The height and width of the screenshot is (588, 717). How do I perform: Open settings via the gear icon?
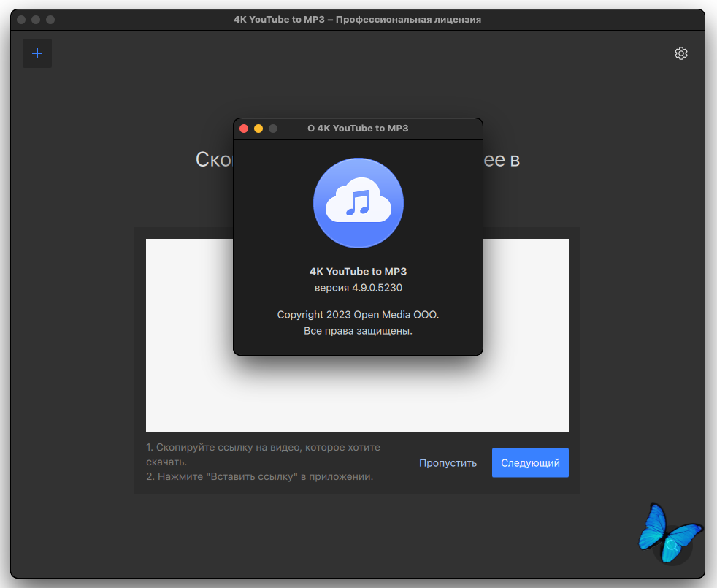pyautogui.click(x=681, y=53)
